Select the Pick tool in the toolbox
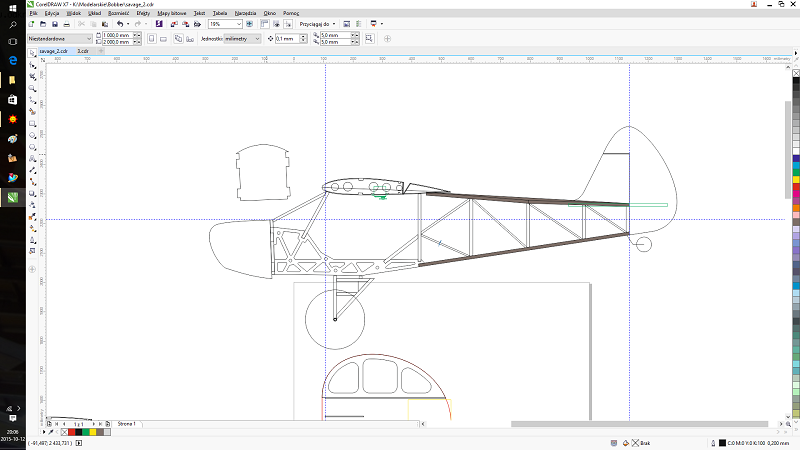 point(32,53)
